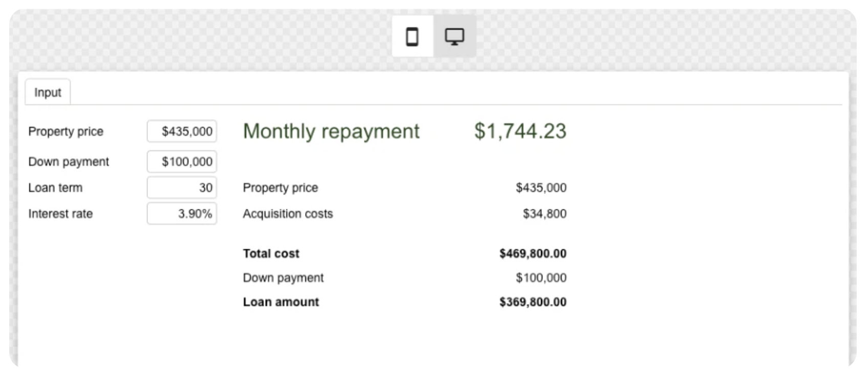Image resolution: width=868 pixels, height=388 pixels.
Task: Click the Loan amount label
Action: click(x=281, y=302)
